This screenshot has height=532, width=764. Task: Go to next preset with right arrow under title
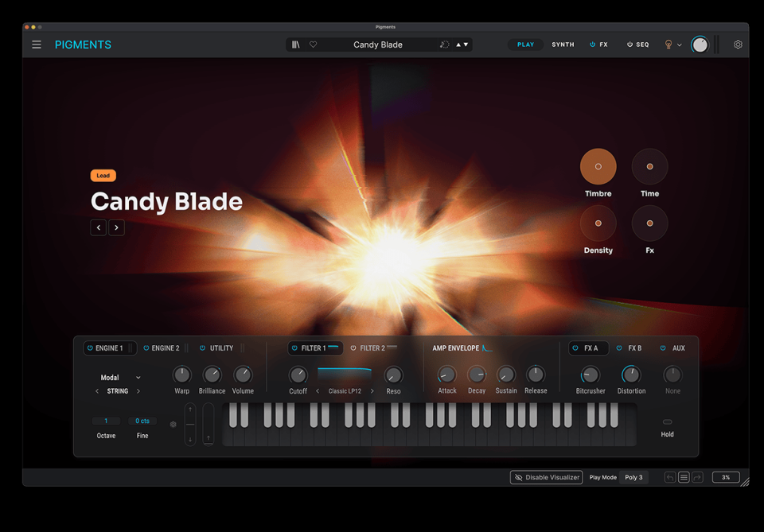(x=116, y=227)
